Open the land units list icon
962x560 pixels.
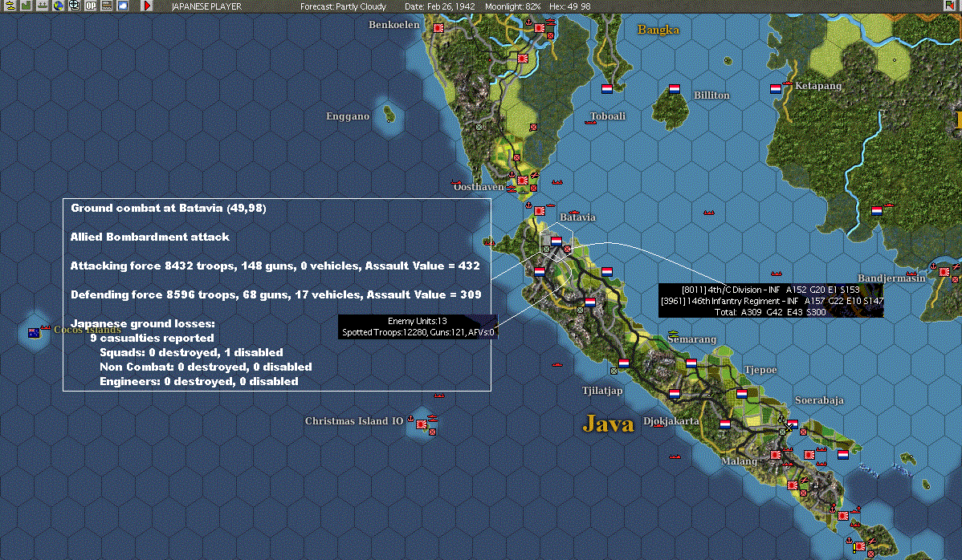coord(26,6)
